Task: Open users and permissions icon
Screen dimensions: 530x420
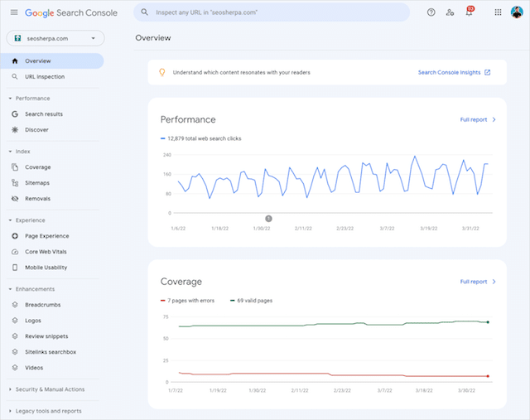Action: (450, 12)
